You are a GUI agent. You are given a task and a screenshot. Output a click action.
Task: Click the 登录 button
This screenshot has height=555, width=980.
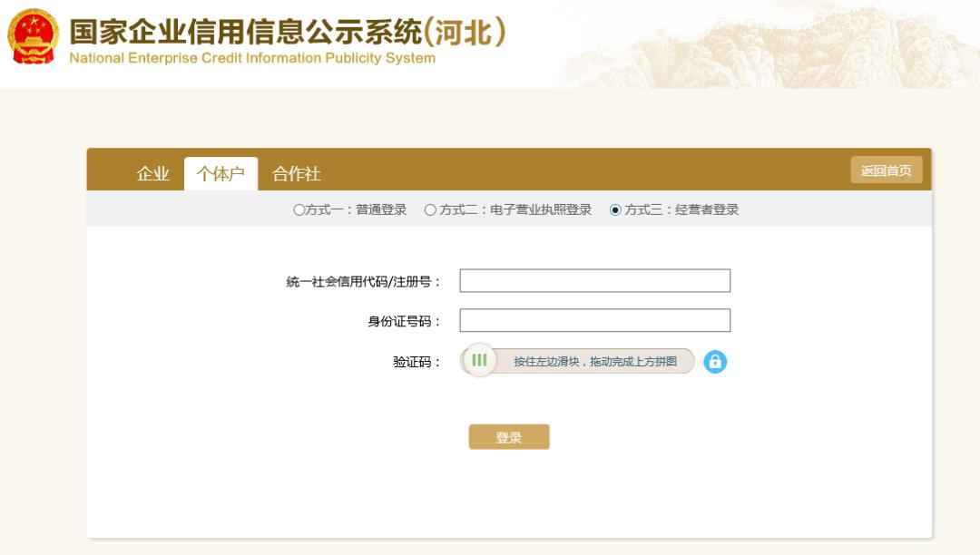pyautogui.click(x=510, y=436)
